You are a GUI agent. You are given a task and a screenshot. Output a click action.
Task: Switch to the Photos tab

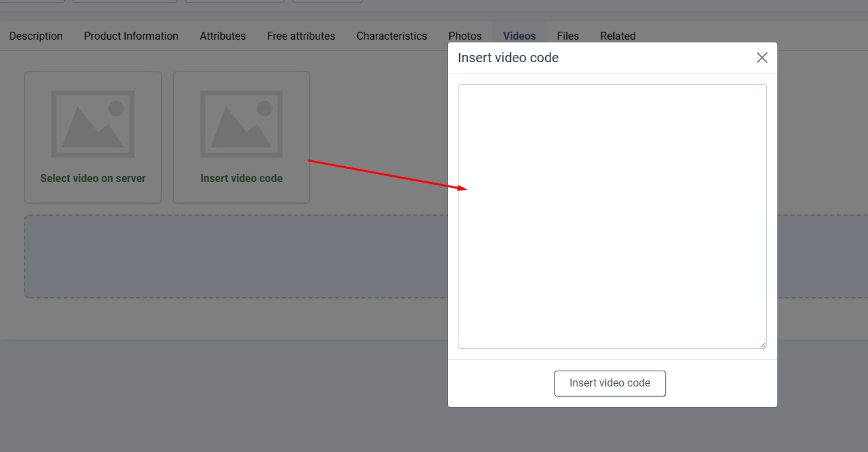pos(465,36)
